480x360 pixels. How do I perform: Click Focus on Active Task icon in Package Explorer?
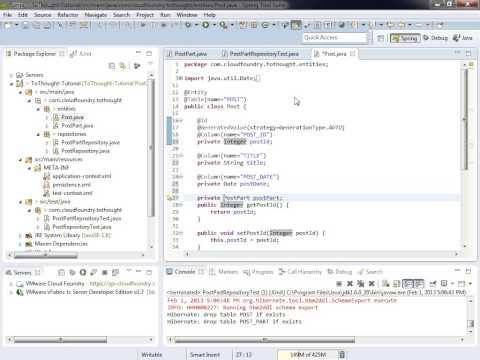coord(137,66)
